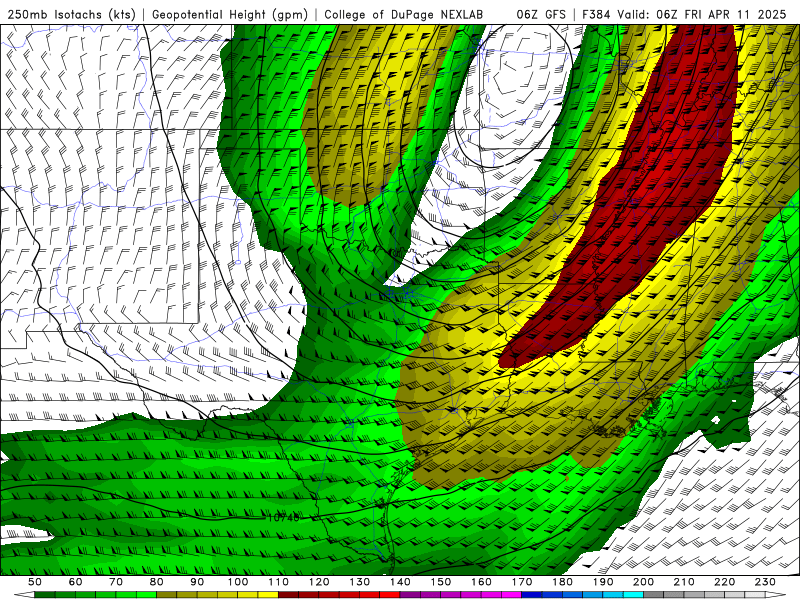Select the "College of DuPage NEXLAB" text
Image resolution: width=800 pixels, height=600 pixels.
point(404,14)
